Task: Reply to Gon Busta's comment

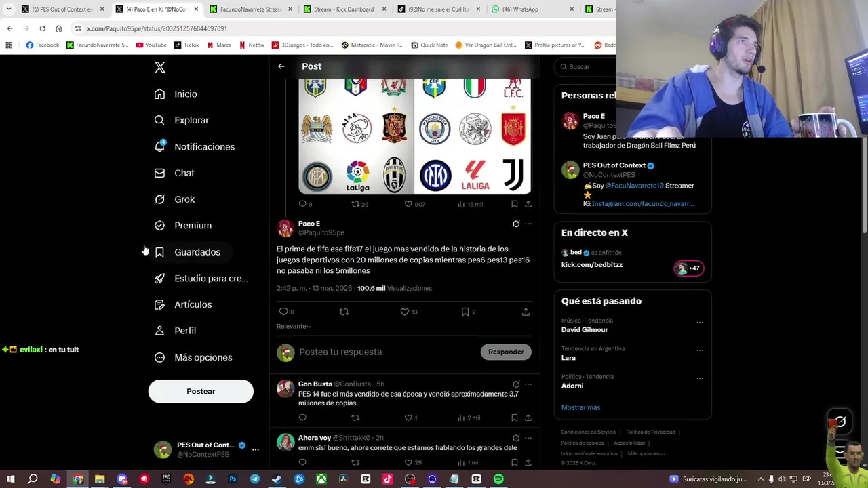Action: (x=302, y=418)
